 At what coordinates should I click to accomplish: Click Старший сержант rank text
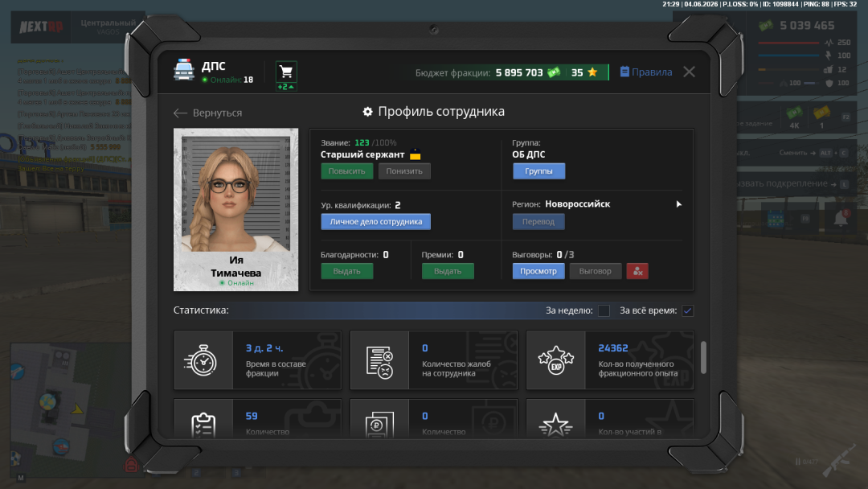[362, 155]
